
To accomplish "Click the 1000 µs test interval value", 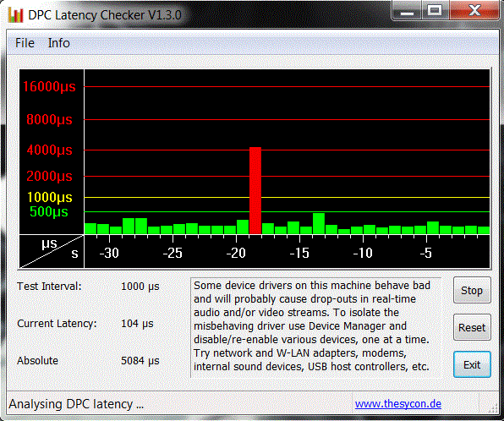I will click(140, 287).
